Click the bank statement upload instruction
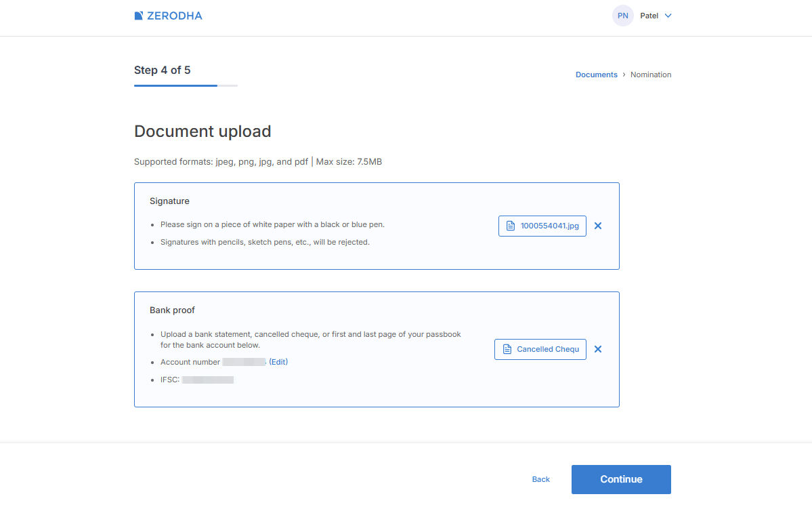The height and width of the screenshot is (507, 812). click(x=311, y=340)
